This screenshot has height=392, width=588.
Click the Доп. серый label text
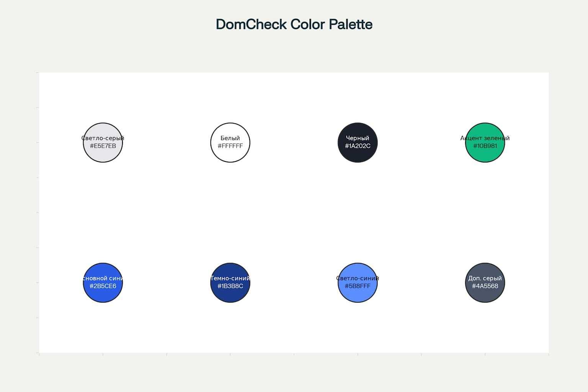click(x=485, y=278)
